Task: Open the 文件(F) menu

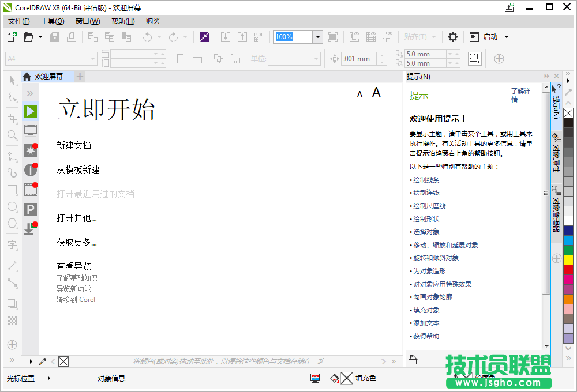Action: coord(19,21)
